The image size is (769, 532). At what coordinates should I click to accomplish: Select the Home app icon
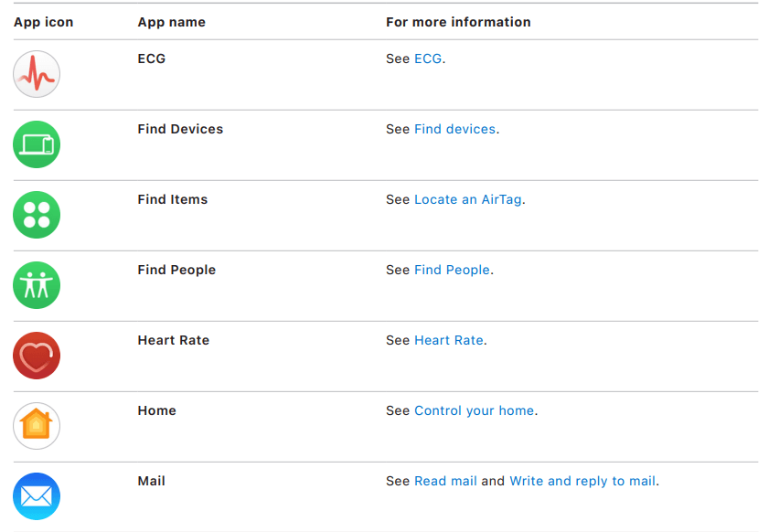click(36, 426)
